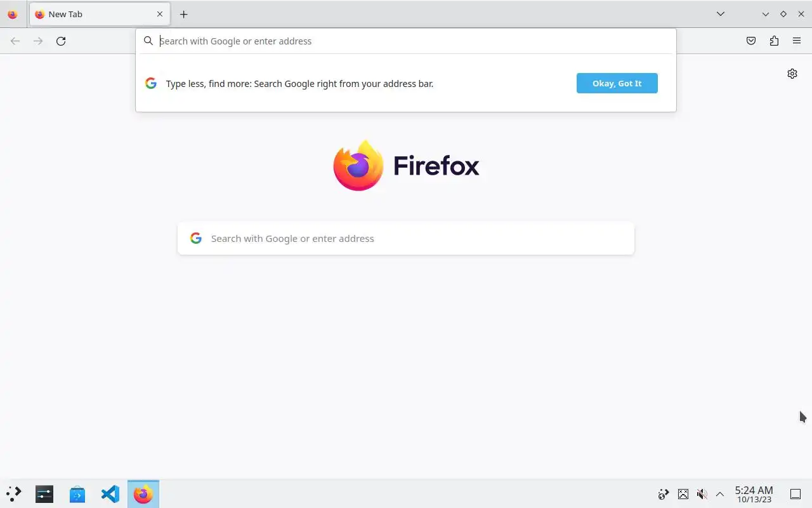Screen dimensions: 812x508
Task: Close the New Tab tab
Action: click(160, 14)
